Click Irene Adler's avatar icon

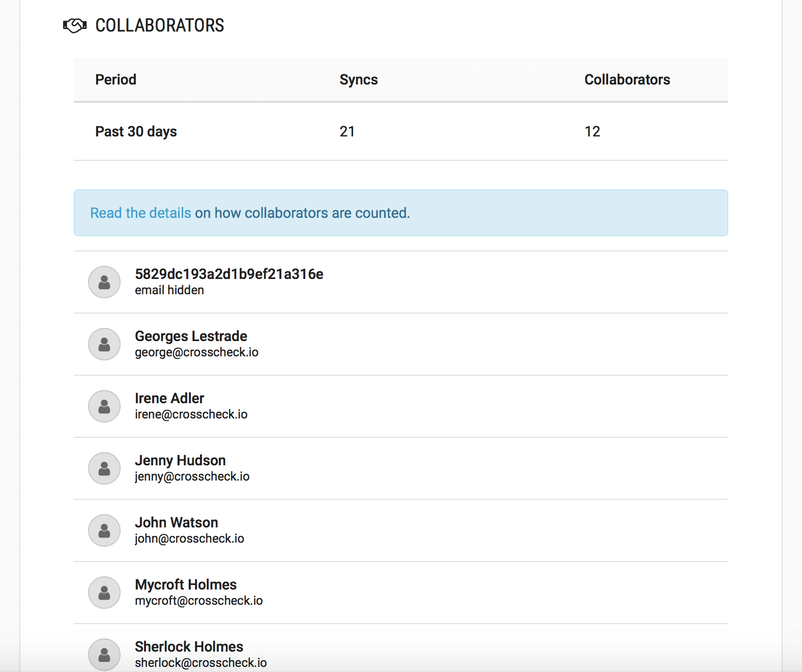click(104, 406)
